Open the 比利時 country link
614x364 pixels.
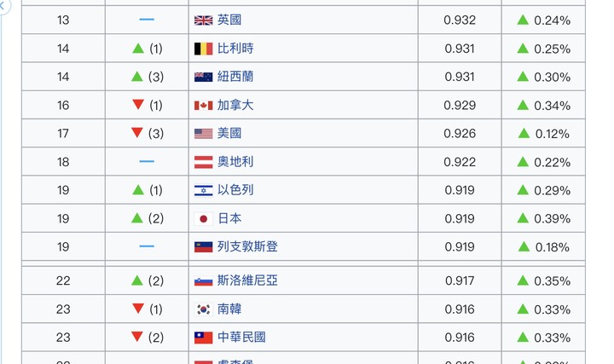(x=235, y=48)
